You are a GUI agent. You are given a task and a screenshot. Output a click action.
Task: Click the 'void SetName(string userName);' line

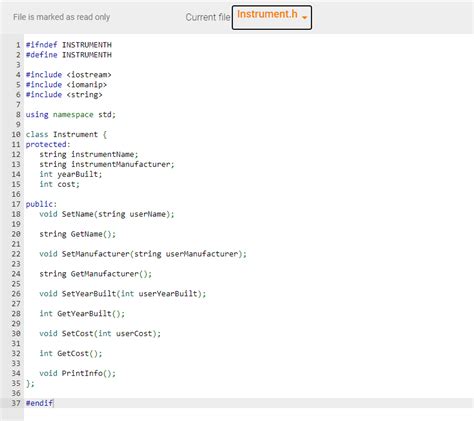click(107, 214)
